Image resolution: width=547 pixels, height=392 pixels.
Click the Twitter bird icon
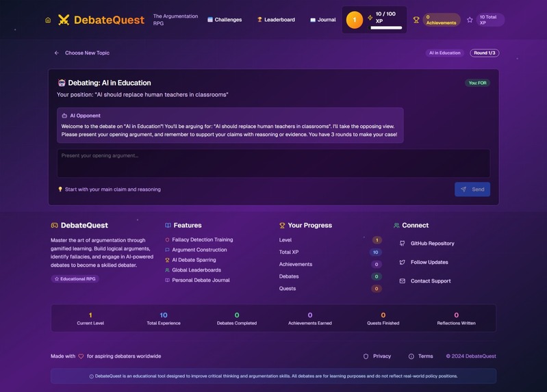click(403, 262)
